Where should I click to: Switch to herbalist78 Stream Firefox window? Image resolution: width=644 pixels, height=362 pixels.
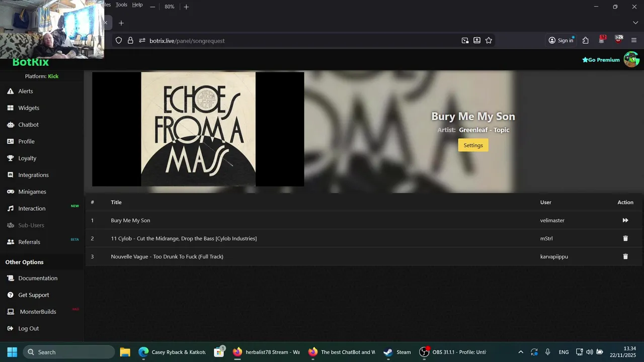point(267,352)
